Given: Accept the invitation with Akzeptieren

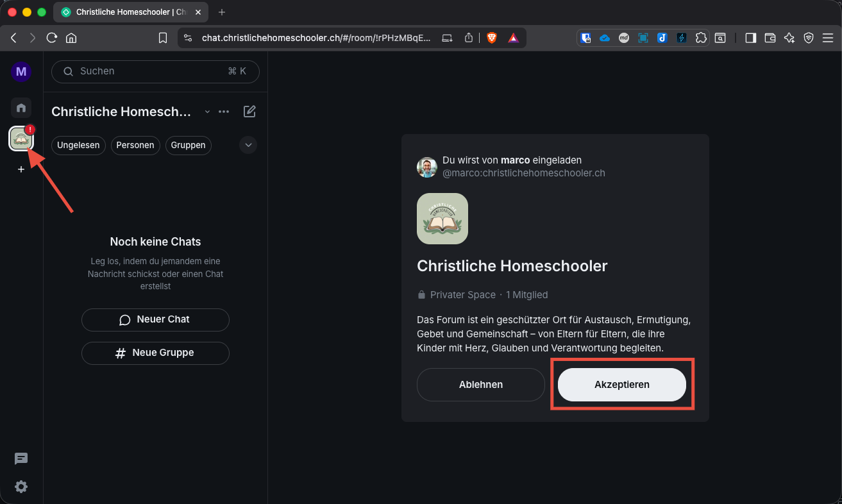Looking at the screenshot, I should (621, 384).
